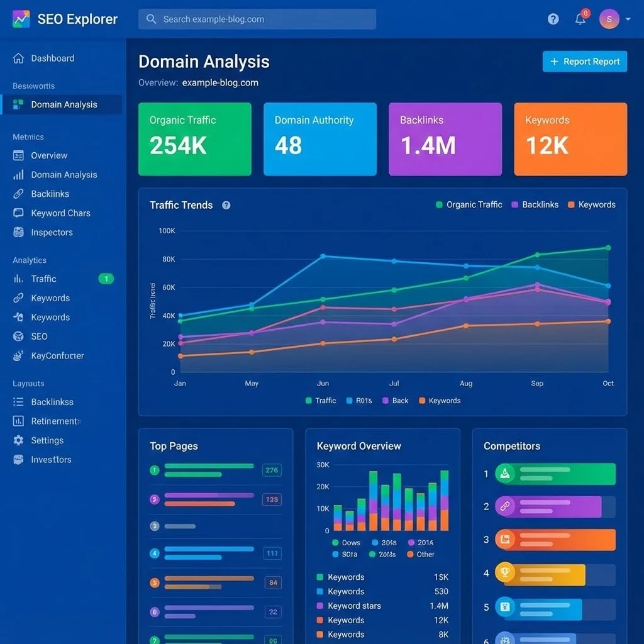The height and width of the screenshot is (644, 644).
Task: Click the Traffic bars icon under Analytics
Action: 18,279
